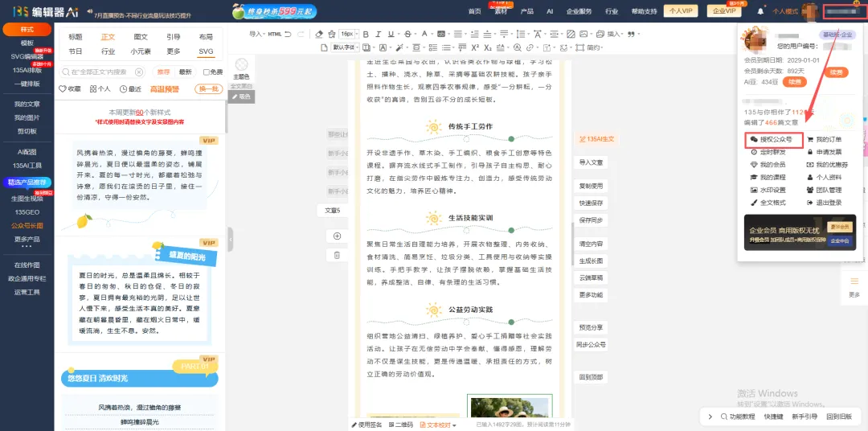Activate the format painter brush icon
Viewport: 868px width, 431px height.
pyautogui.click(x=332, y=35)
